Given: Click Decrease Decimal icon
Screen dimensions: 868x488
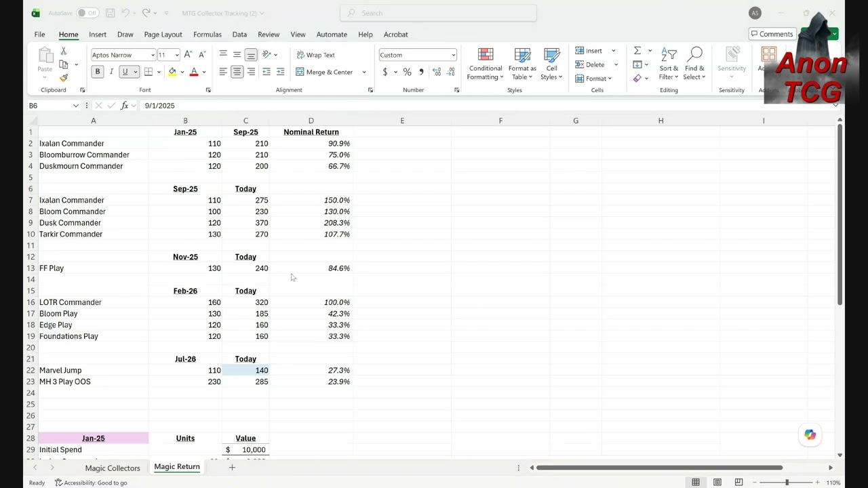Looking at the screenshot, I should (x=451, y=72).
